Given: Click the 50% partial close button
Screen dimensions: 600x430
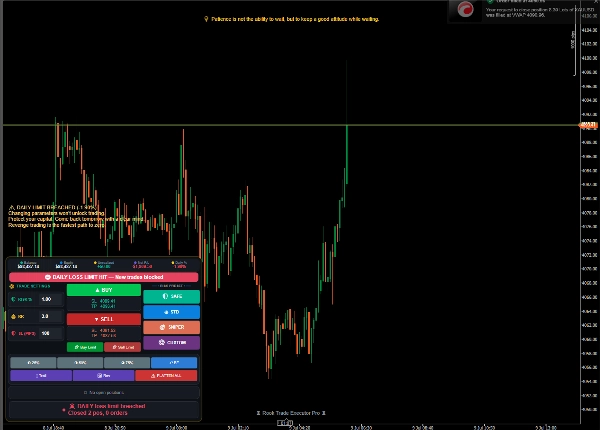Looking at the screenshot, I should (x=80, y=362).
